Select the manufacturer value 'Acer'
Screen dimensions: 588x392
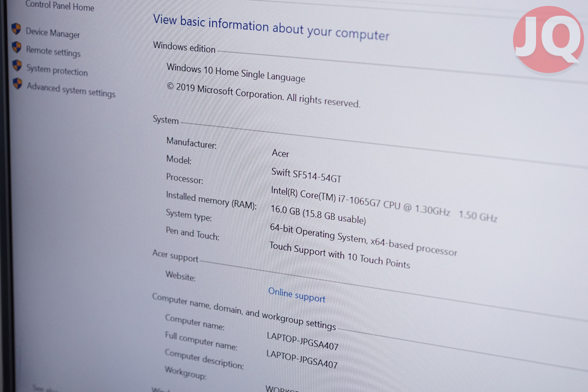[280, 153]
